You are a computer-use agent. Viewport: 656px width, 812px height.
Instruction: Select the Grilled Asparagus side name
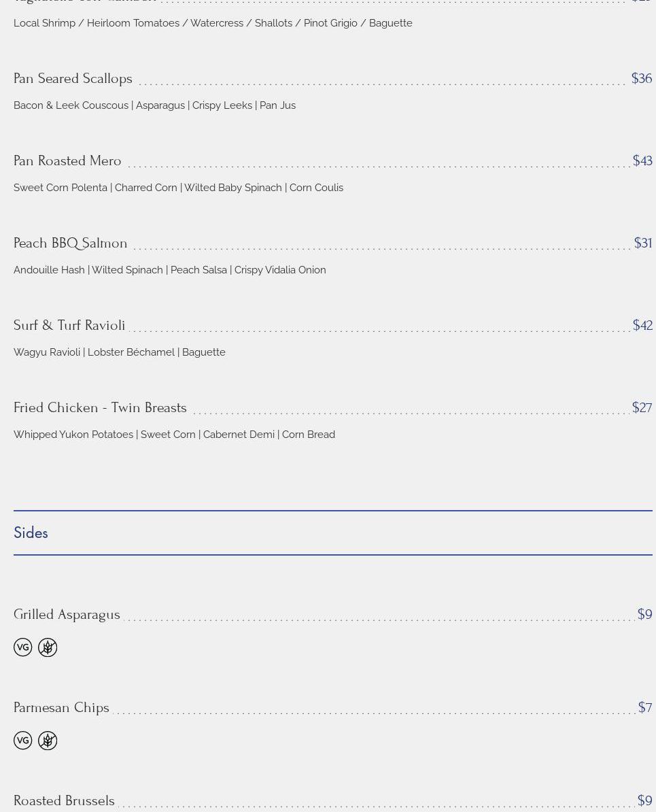point(67,615)
